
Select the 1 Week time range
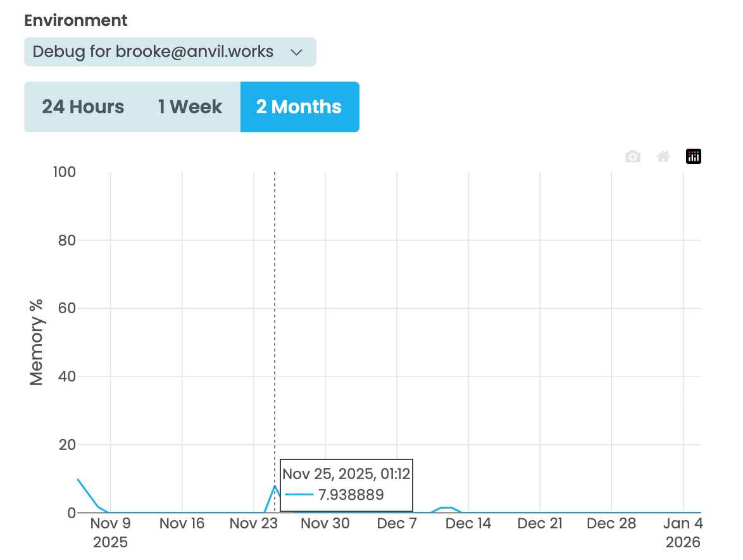click(190, 106)
